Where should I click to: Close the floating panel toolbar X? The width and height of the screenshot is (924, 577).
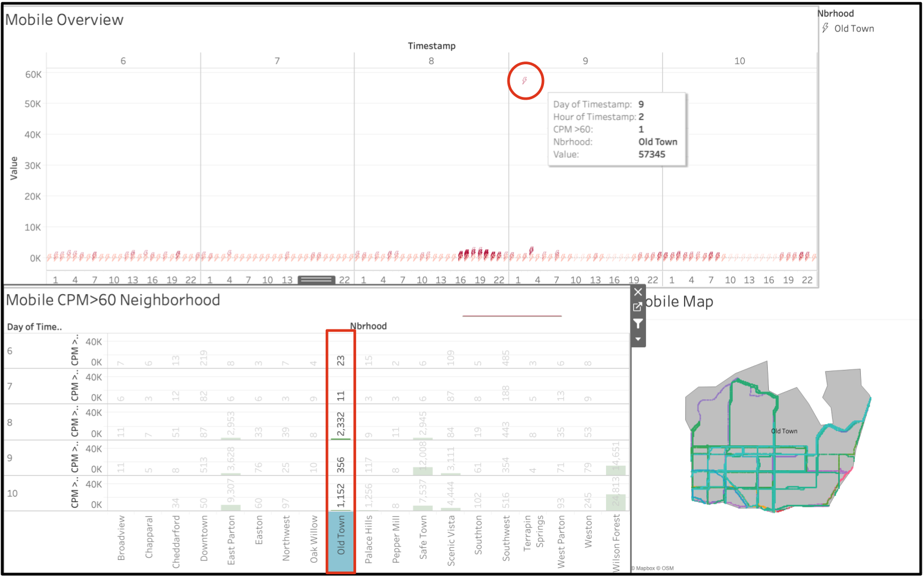pyautogui.click(x=638, y=292)
